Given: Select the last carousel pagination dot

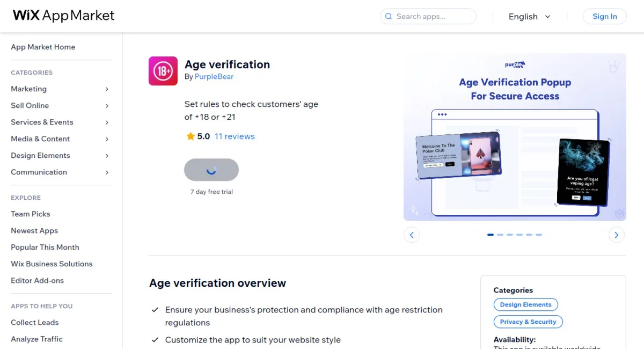Looking at the screenshot, I should (x=539, y=235).
